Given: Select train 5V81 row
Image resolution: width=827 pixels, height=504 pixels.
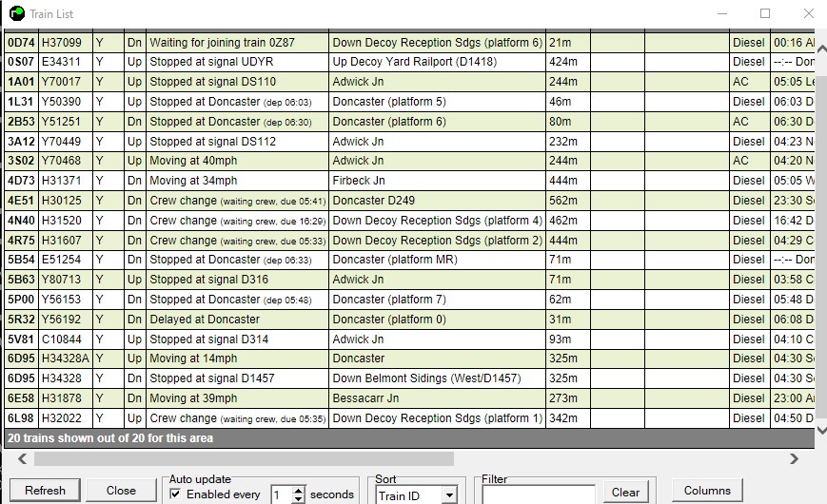Looking at the screenshot, I should [x=409, y=339].
